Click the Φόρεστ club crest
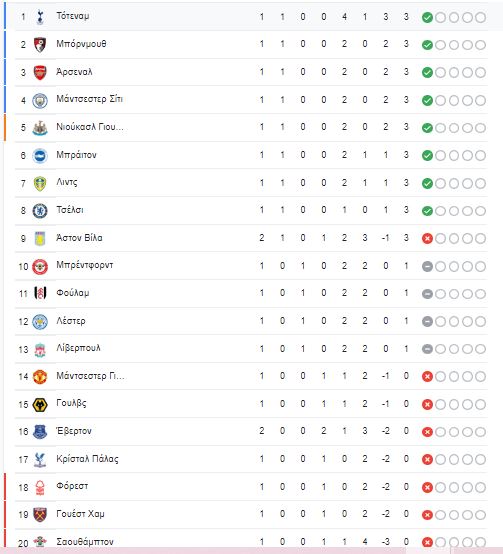Image resolution: width=503 pixels, height=554 pixels. coord(40,487)
